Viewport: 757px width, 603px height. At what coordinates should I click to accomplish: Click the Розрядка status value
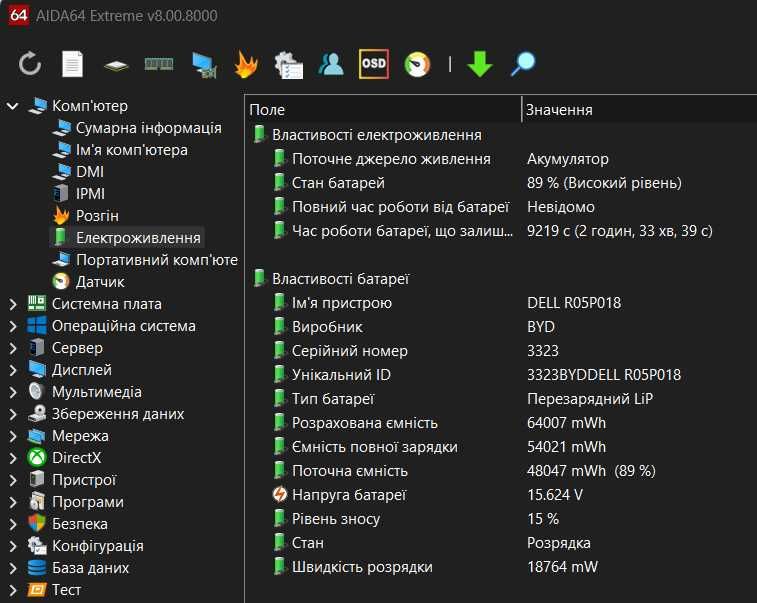[x=559, y=543]
